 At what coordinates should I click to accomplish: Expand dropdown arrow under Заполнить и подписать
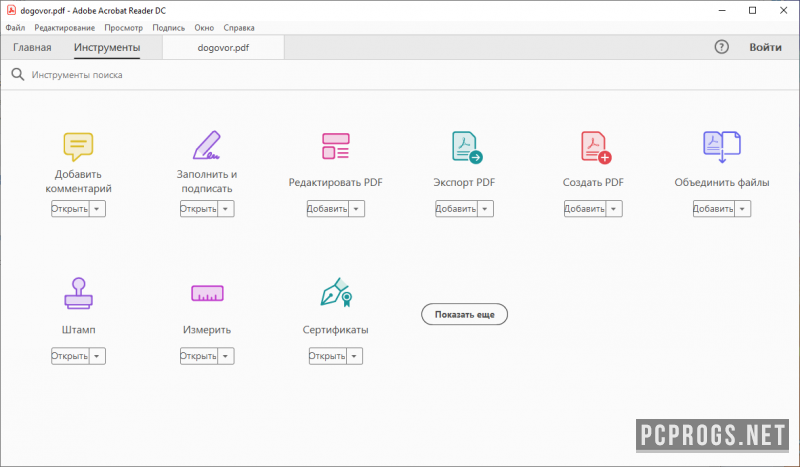point(226,209)
